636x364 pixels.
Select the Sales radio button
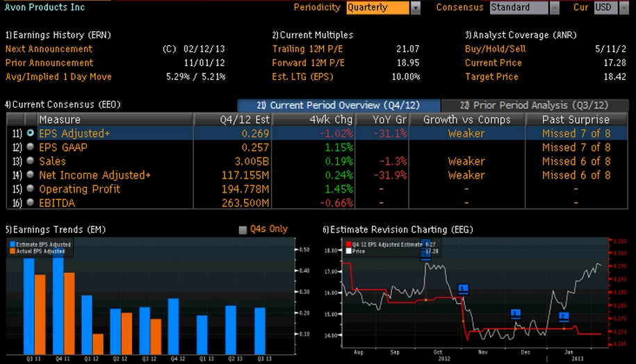30,160
